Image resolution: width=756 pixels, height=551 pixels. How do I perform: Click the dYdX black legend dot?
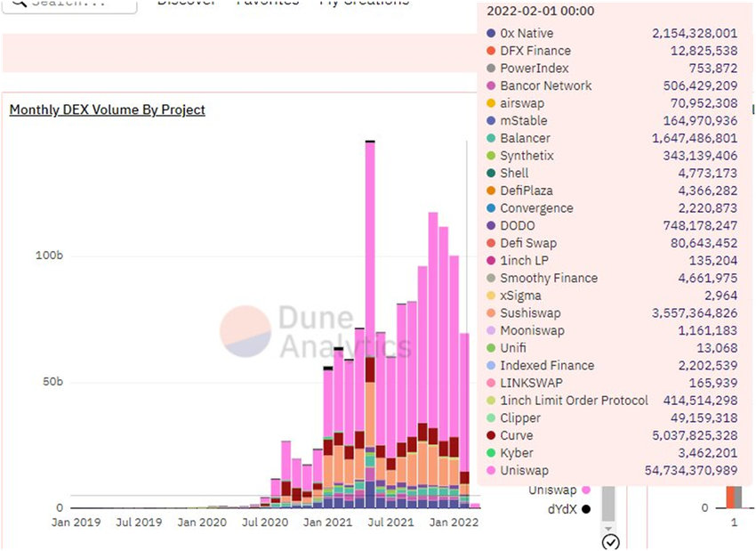(586, 509)
